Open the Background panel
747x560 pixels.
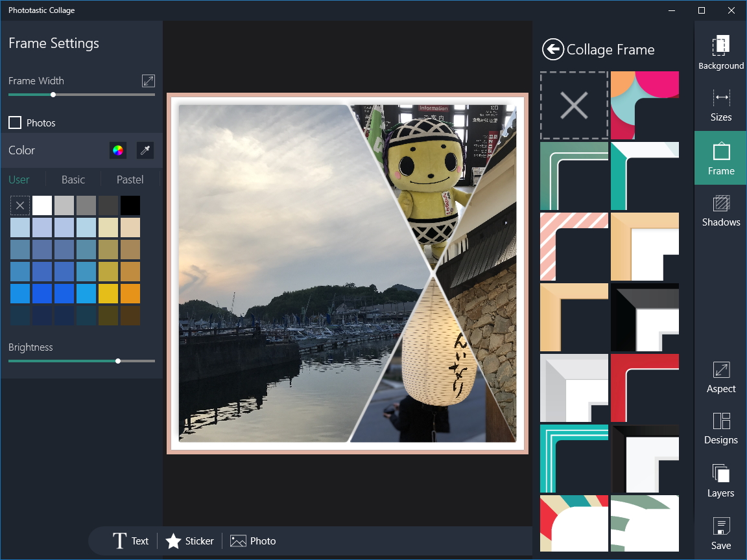(x=720, y=52)
